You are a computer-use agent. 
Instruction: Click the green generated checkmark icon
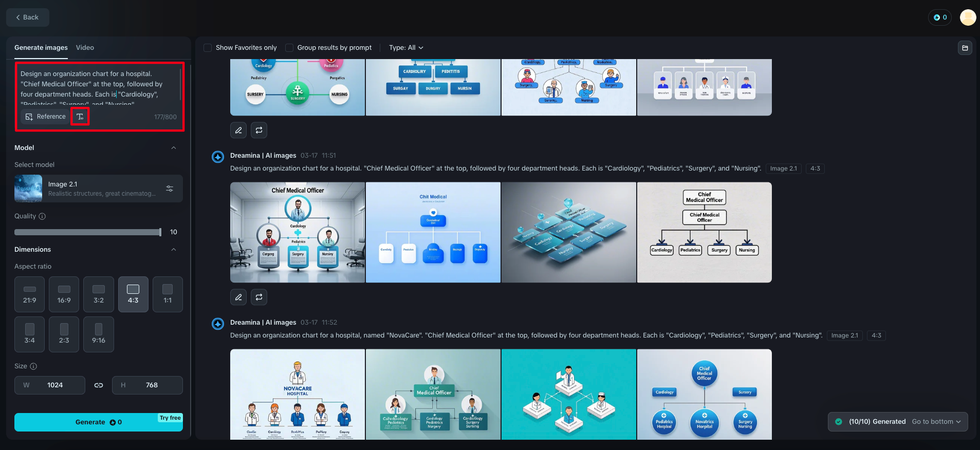pyautogui.click(x=839, y=422)
